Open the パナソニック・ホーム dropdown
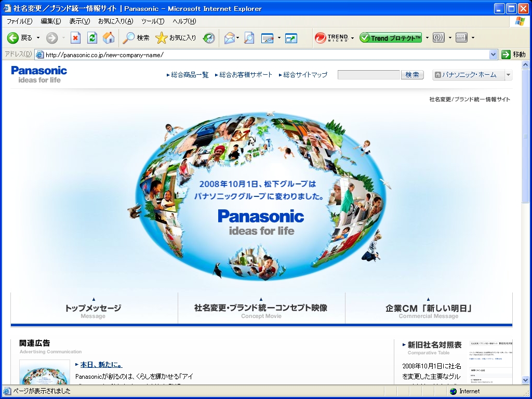 pyautogui.click(x=508, y=75)
